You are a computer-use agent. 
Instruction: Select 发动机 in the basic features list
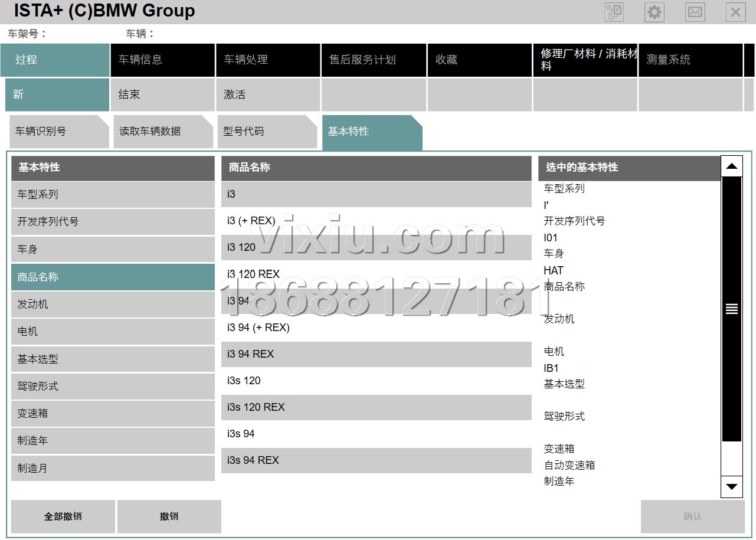coord(113,305)
